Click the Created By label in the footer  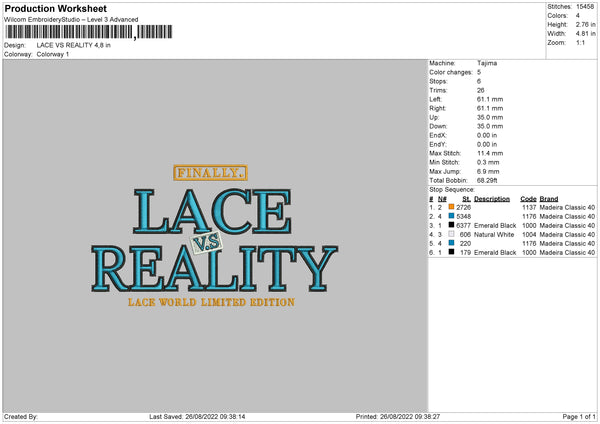(21, 417)
